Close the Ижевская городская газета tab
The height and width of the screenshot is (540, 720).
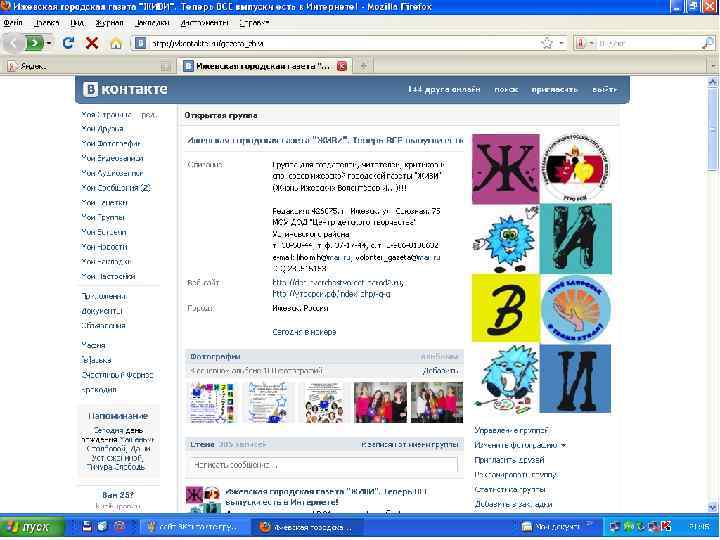click(x=342, y=66)
